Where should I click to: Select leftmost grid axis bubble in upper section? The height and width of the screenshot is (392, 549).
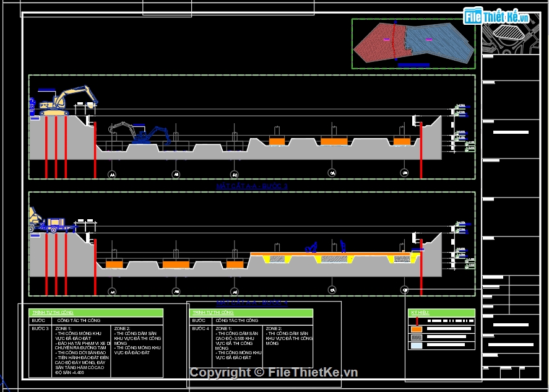tap(112, 174)
